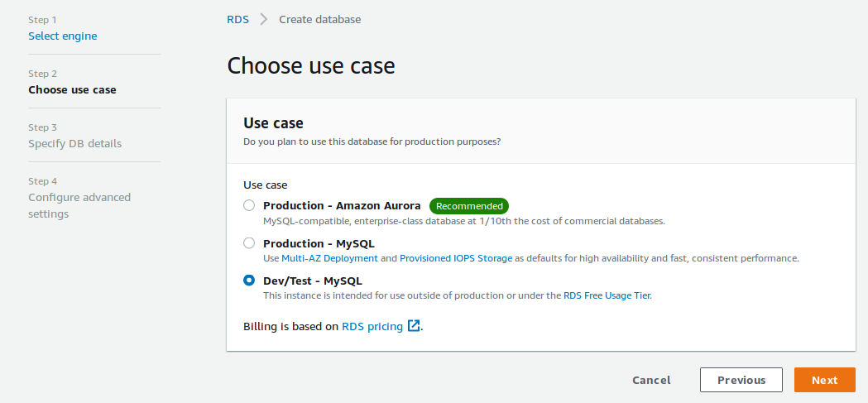Click the RDS breadcrumb link
Viewport: 868px width, 403px height.
point(238,19)
